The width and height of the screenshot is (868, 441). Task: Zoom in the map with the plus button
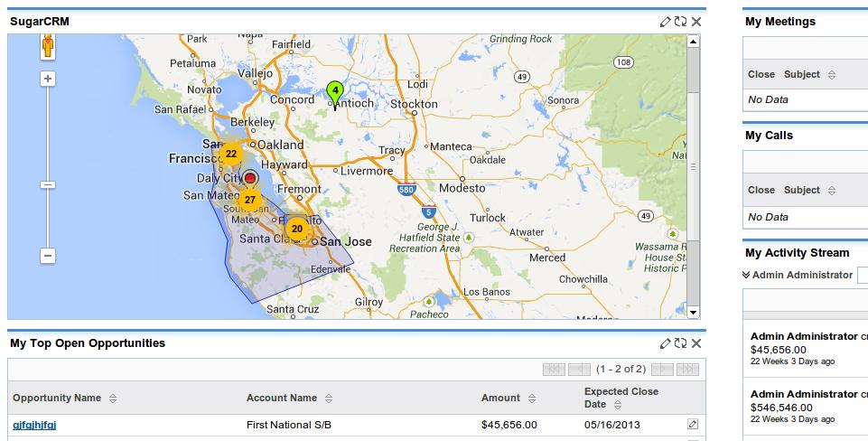coord(48,79)
